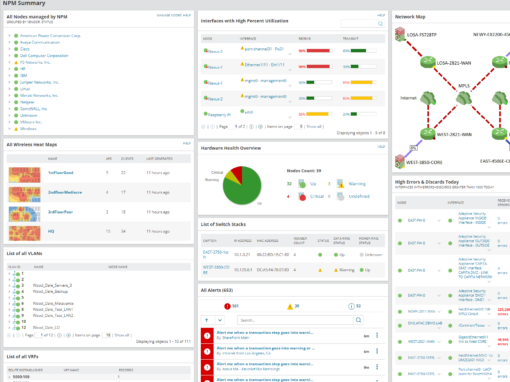The image size is (510, 382).
Task: Click the critical alerts red count icon
Action: (x=227, y=306)
